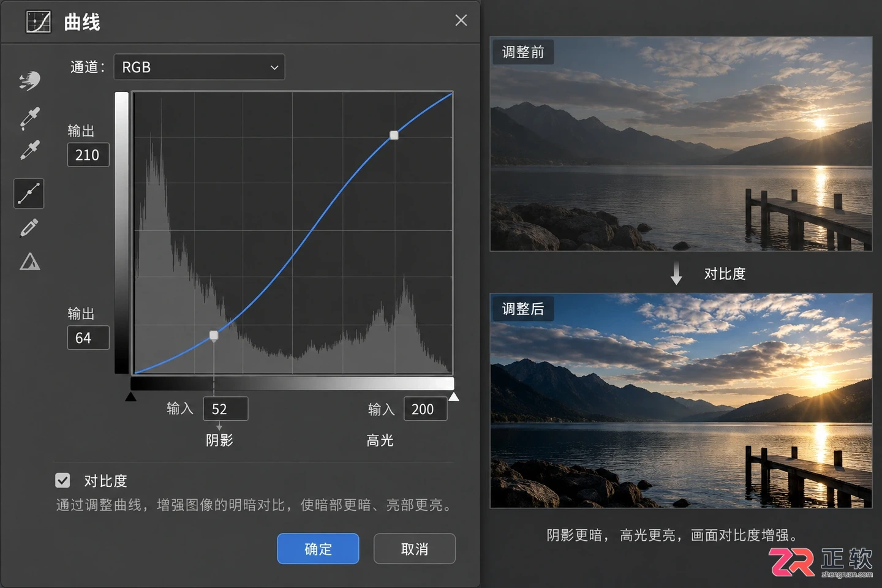Screen dimensions: 882x588
Task: Click the 阴影 label
Action: (219, 440)
